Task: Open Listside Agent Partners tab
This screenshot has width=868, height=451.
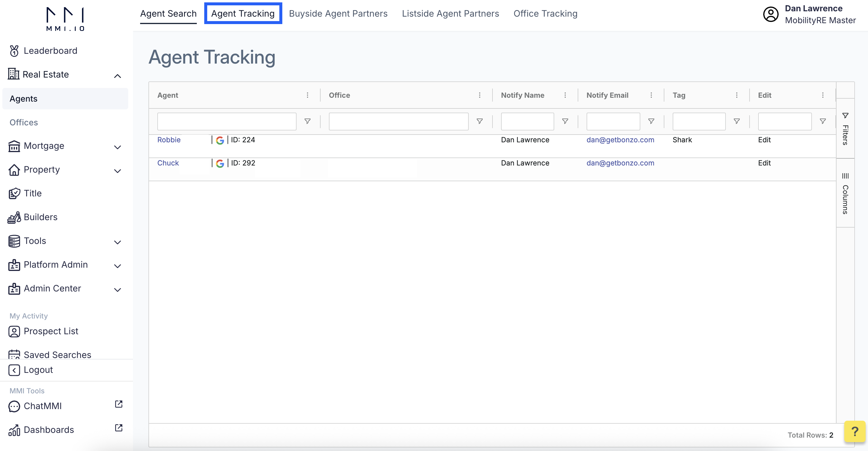Action: tap(450, 13)
